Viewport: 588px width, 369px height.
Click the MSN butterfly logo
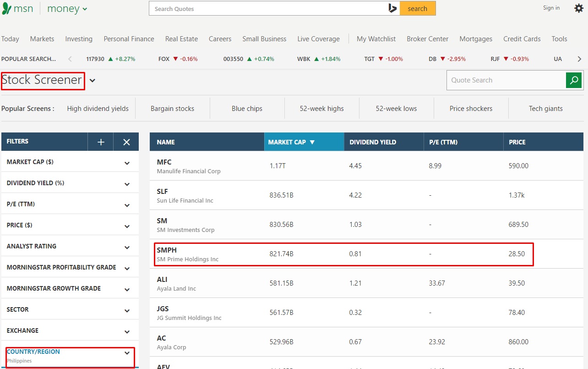coord(7,9)
